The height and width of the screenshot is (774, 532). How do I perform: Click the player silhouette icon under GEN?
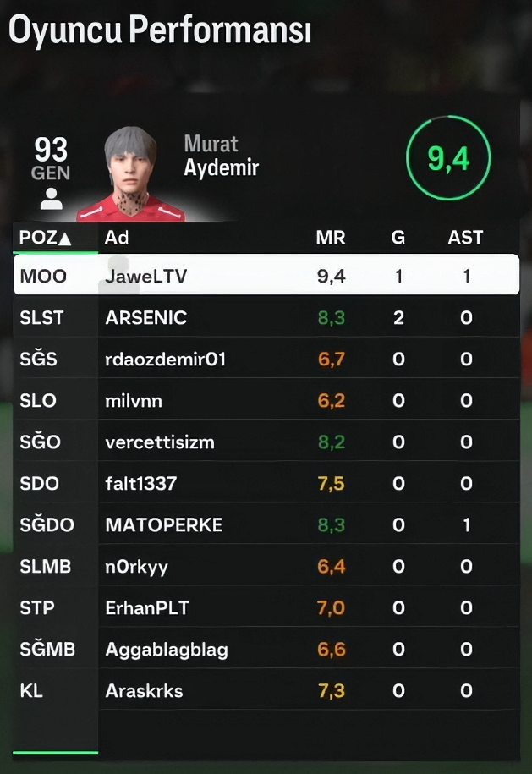[x=51, y=199]
